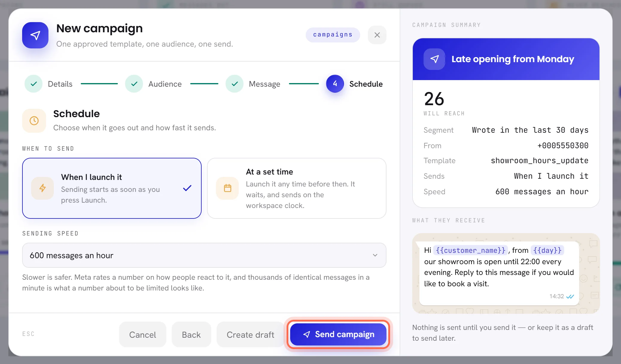Screen dimensions: 621x364
Task: Click the message preview bubble body text
Action: (x=499, y=267)
